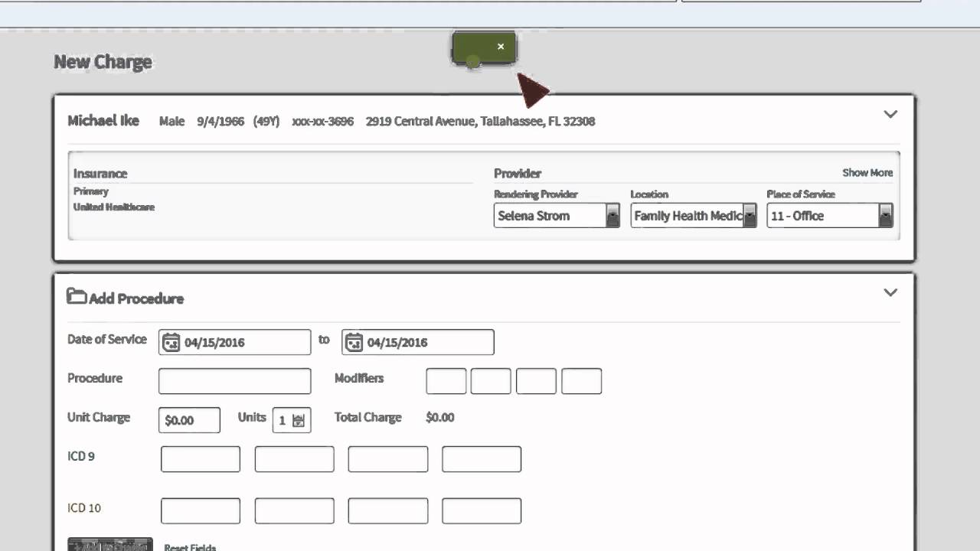Click the end date 04/15/2016 field

click(x=418, y=342)
